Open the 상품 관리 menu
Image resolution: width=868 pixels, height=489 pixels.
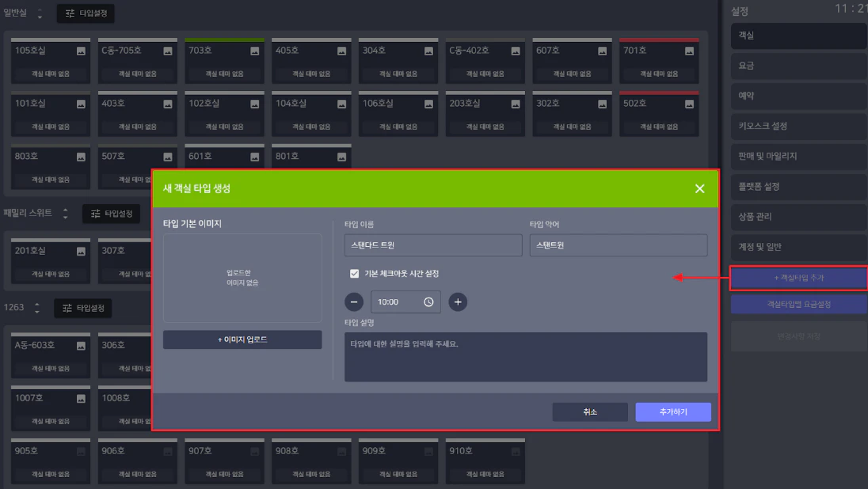799,217
